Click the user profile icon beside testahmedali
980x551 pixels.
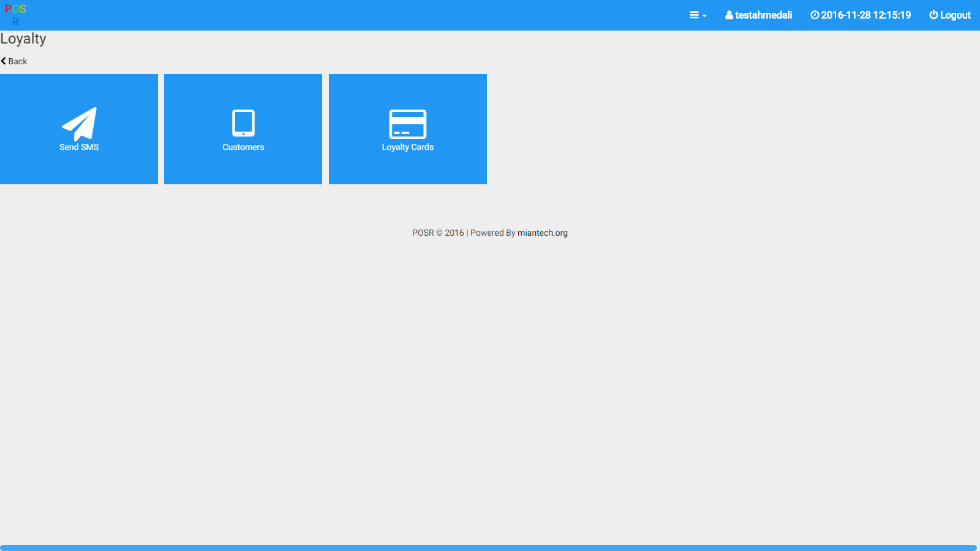coord(729,15)
